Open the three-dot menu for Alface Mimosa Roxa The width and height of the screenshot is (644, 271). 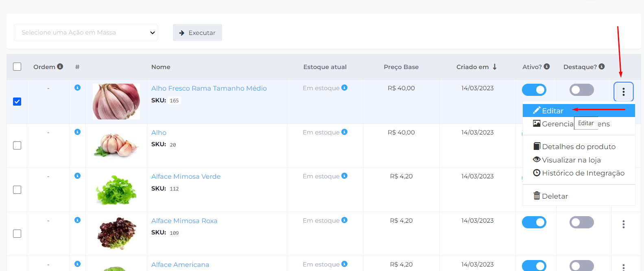pyautogui.click(x=623, y=224)
